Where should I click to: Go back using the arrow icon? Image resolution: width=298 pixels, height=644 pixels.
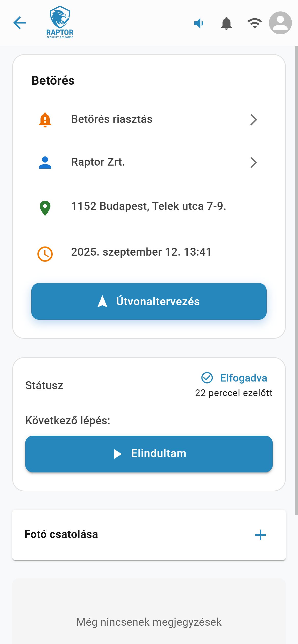click(x=20, y=23)
